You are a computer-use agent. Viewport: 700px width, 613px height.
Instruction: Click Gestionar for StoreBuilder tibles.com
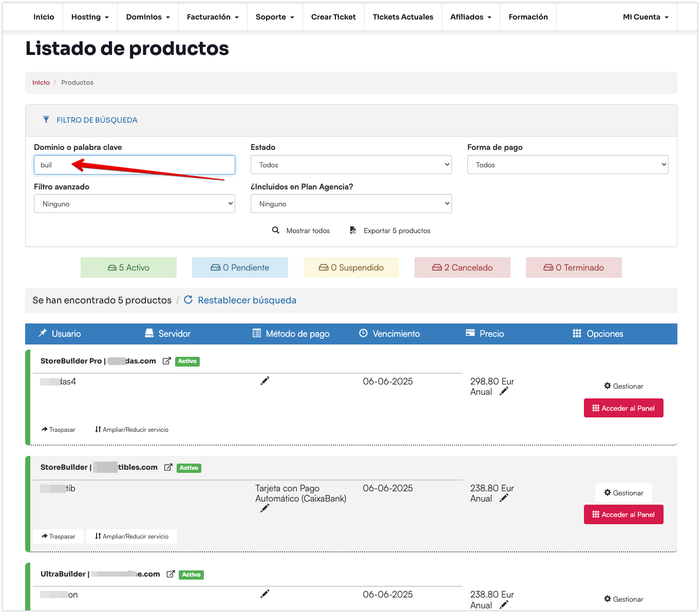[x=623, y=493]
